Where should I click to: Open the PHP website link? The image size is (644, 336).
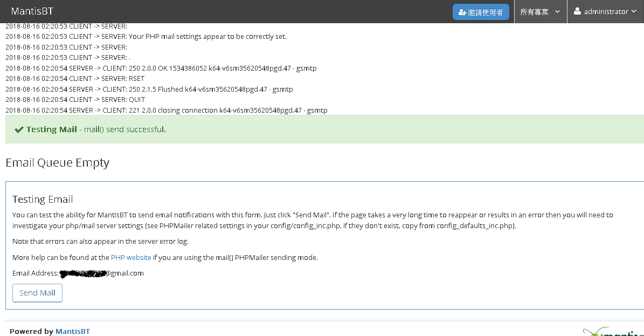[131, 257]
